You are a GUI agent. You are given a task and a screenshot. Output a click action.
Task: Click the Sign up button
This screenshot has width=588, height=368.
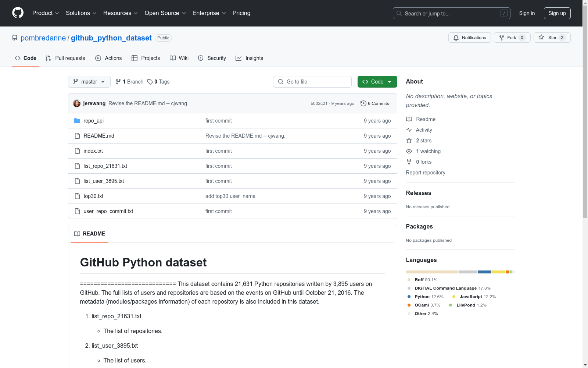click(x=557, y=13)
